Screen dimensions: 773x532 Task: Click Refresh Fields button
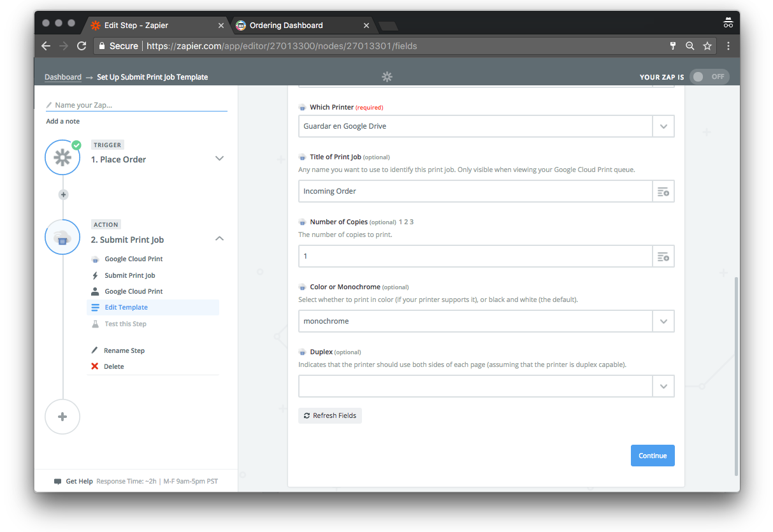tap(330, 415)
